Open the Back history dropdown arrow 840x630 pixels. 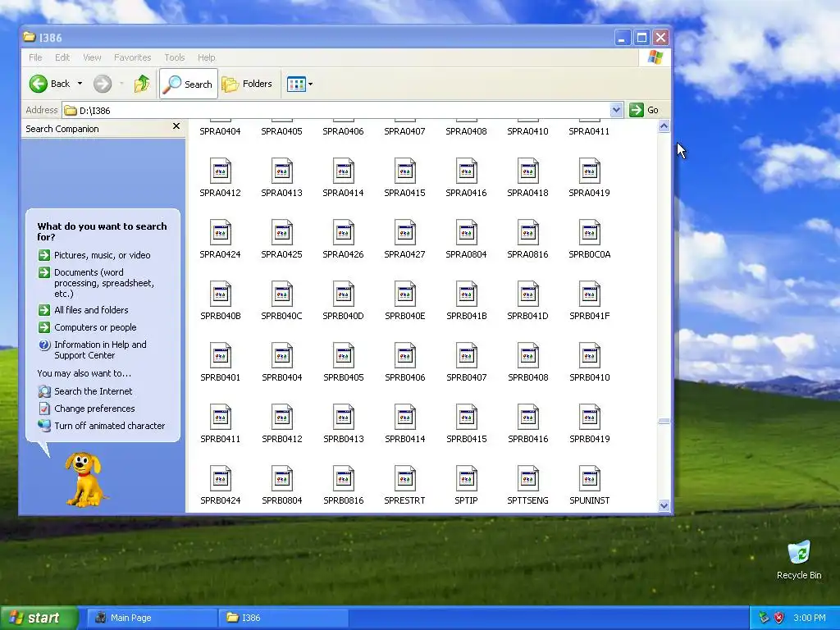coord(80,84)
